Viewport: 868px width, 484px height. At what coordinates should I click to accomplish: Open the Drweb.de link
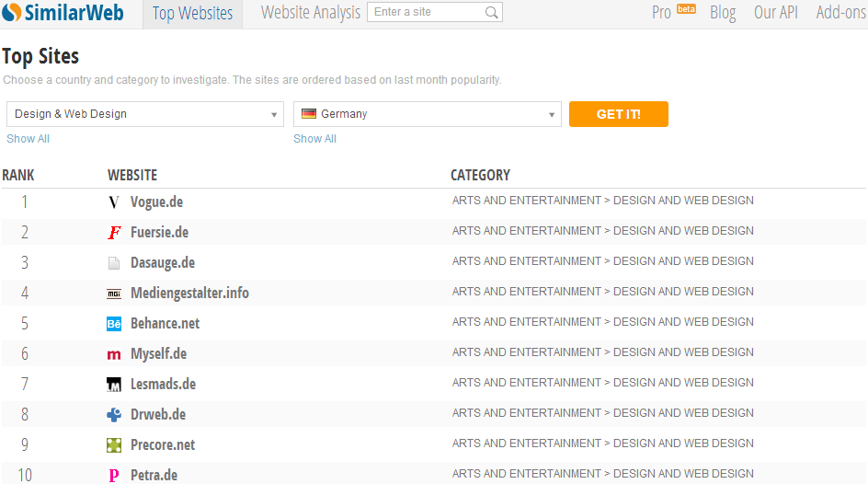pyautogui.click(x=158, y=415)
